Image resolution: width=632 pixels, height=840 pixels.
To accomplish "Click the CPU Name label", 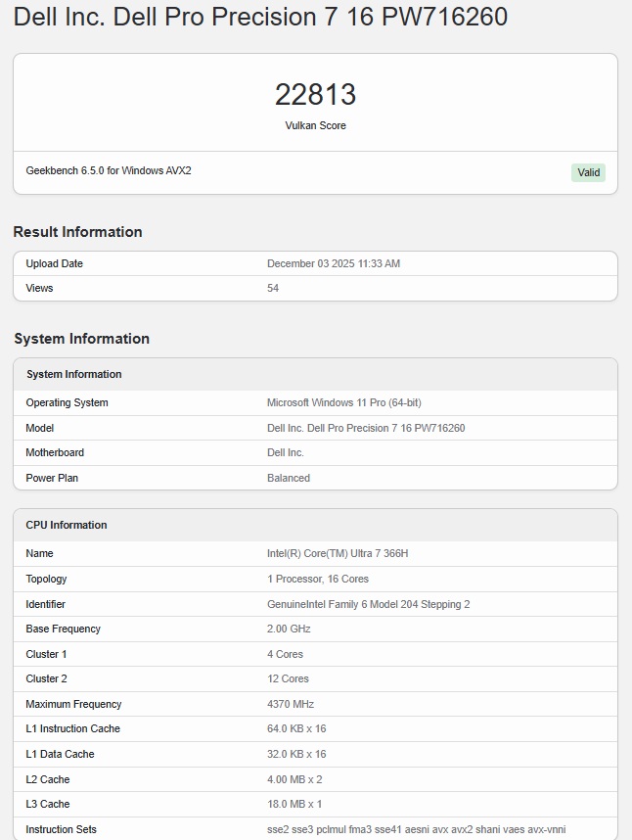I will coord(39,553).
